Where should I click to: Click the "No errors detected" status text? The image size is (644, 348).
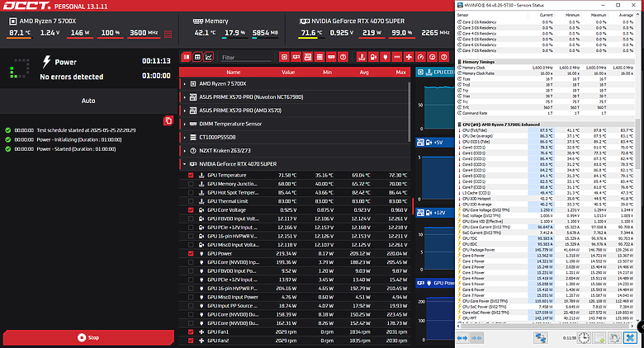click(72, 77)
